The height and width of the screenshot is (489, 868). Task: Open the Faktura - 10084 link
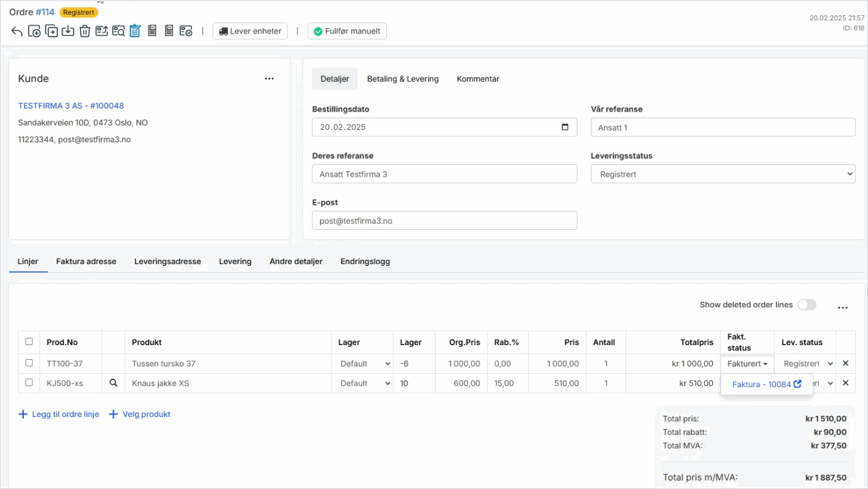click(766, 385)
